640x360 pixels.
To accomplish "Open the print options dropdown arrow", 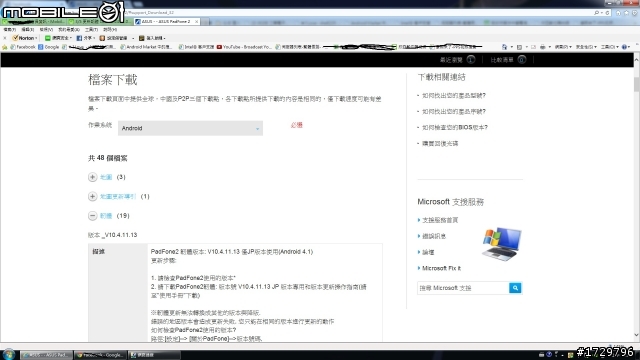I will point(549,47).
